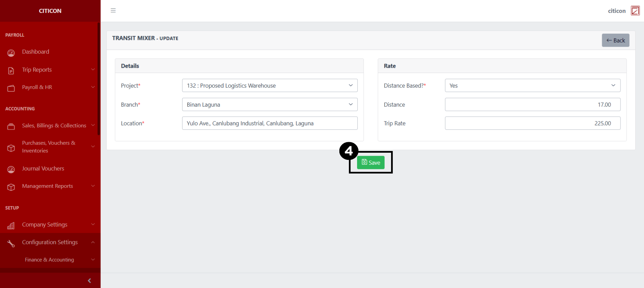This screenshot has height=288, width=644.
Task: Collapse sidebar using bottom arrow icon
Action: (89, 281)
